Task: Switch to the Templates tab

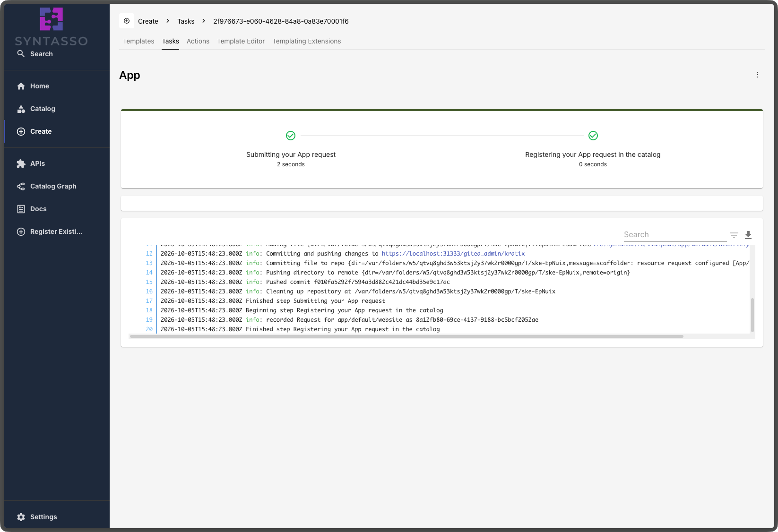Action: pos(138,41)
